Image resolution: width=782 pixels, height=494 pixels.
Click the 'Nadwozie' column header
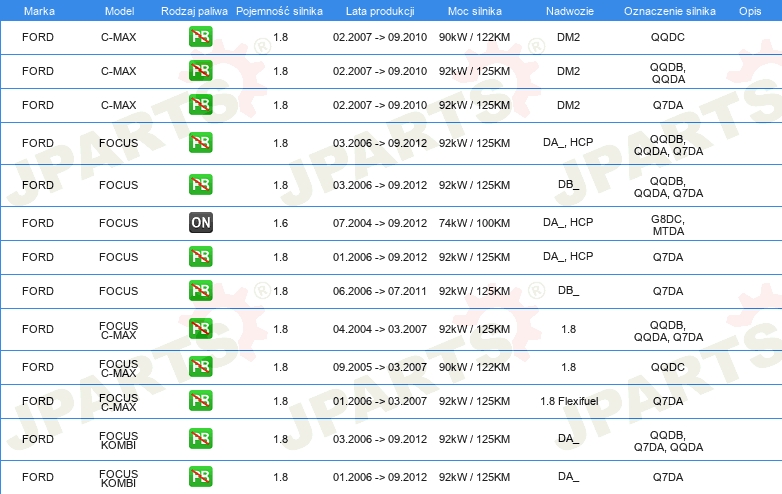point(570,11)
